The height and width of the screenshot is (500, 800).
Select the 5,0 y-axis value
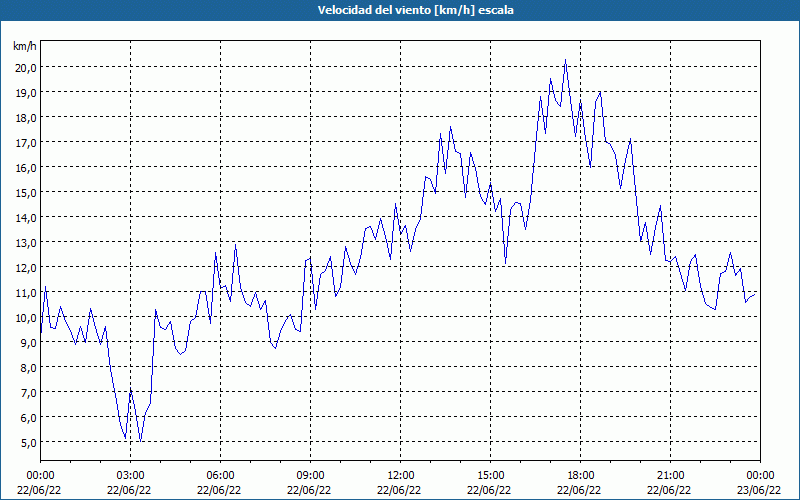[28, 443]
